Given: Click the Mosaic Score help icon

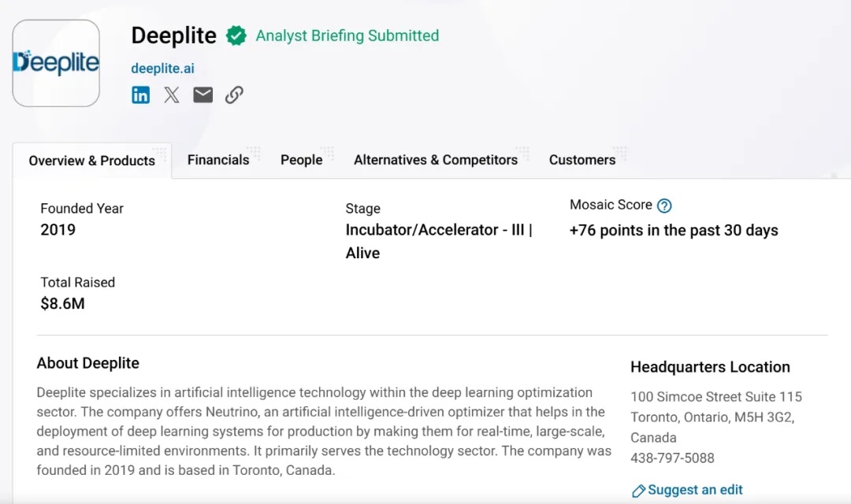Looking at the screenshot, I should click(x=664, y=206).
